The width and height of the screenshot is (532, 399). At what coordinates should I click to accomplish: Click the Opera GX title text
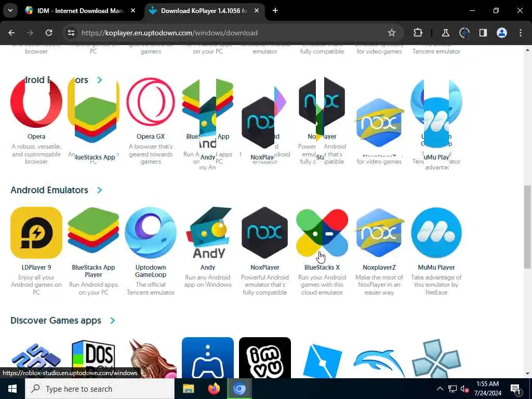tap(151, 137)
